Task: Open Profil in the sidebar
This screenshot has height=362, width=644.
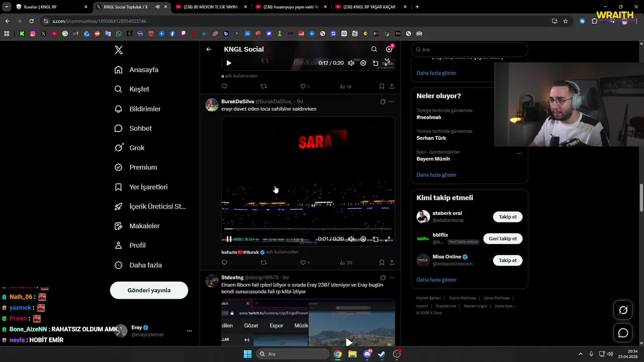Action: pyautogui.click(x=130, y=245)
